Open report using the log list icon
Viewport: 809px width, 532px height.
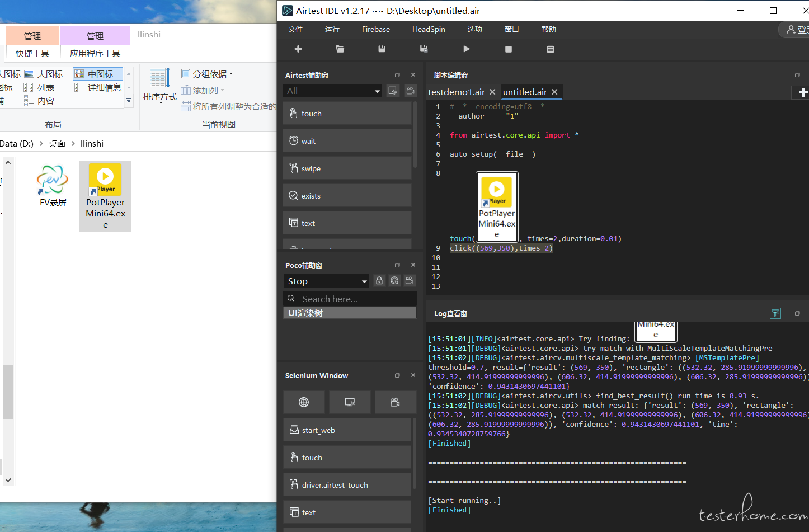(x=551, y=49)
